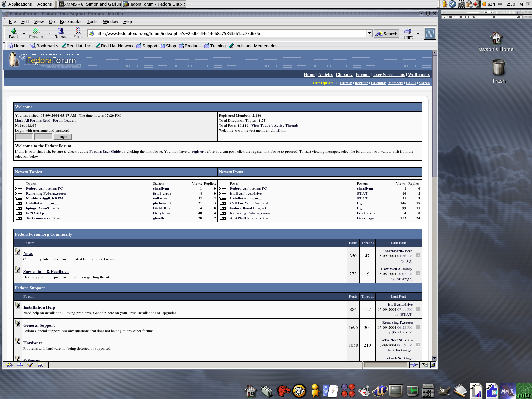Open the Support bookmark folder in toolbar
The height and width of the screenshot is (399, 532).
[x=147, y=46]
